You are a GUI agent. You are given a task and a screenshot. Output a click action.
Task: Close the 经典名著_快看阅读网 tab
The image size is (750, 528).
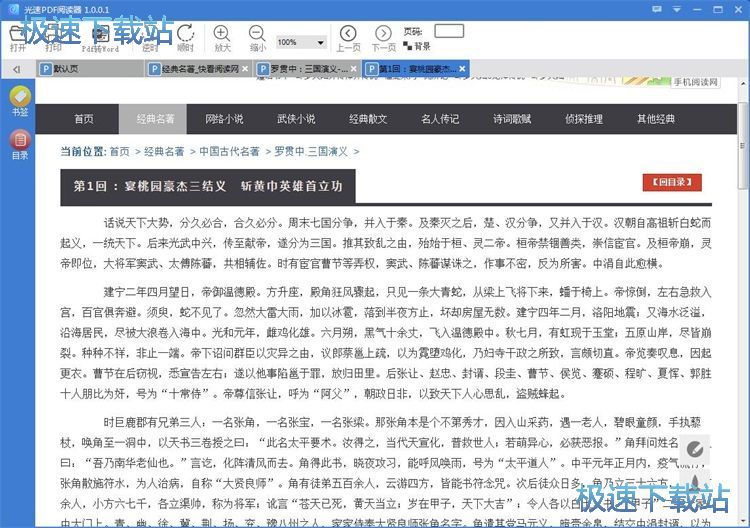245,69
